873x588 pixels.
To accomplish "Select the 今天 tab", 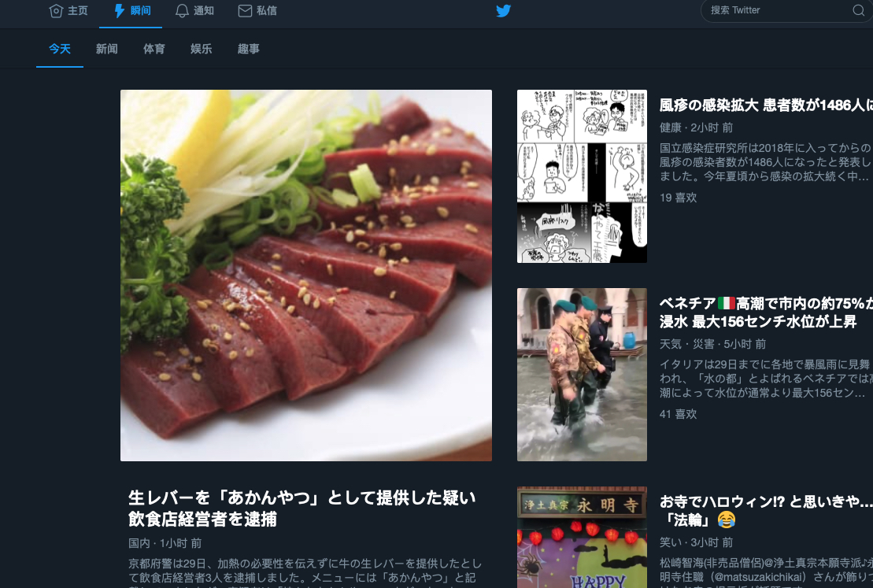I will click(x=60, y=49).
